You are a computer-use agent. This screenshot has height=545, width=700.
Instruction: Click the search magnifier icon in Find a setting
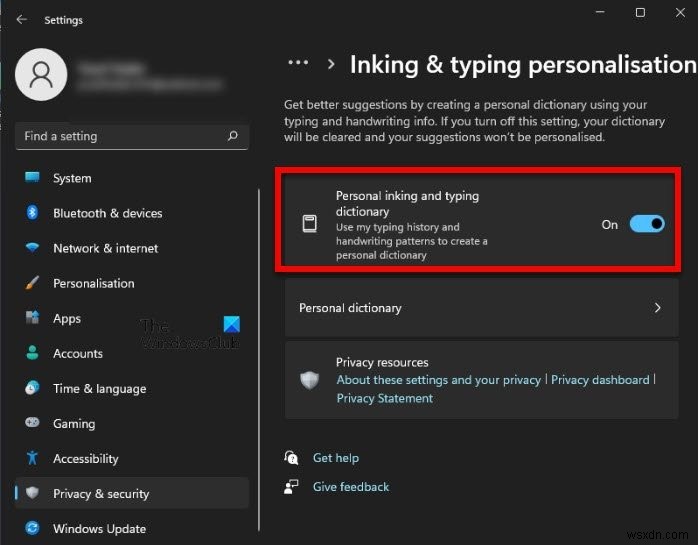tap(233, 136)
